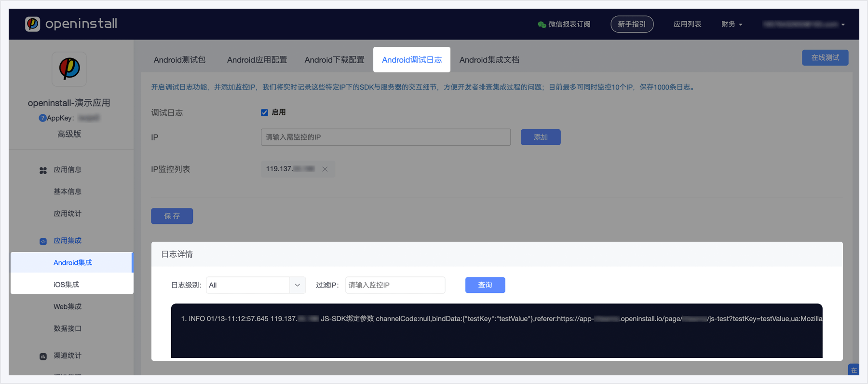Click the floating blue 在 widget button
868x384 pixels.
click(x=854, y=370)
